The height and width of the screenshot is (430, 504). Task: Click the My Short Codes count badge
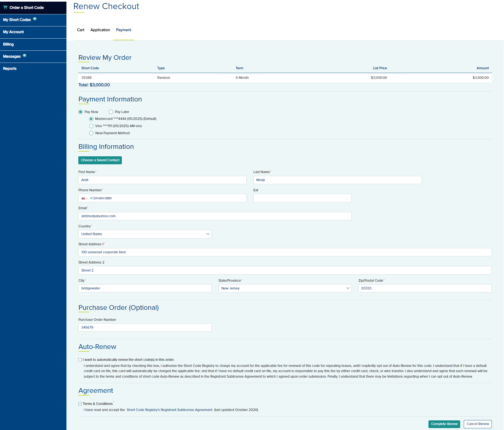[35, 19]
